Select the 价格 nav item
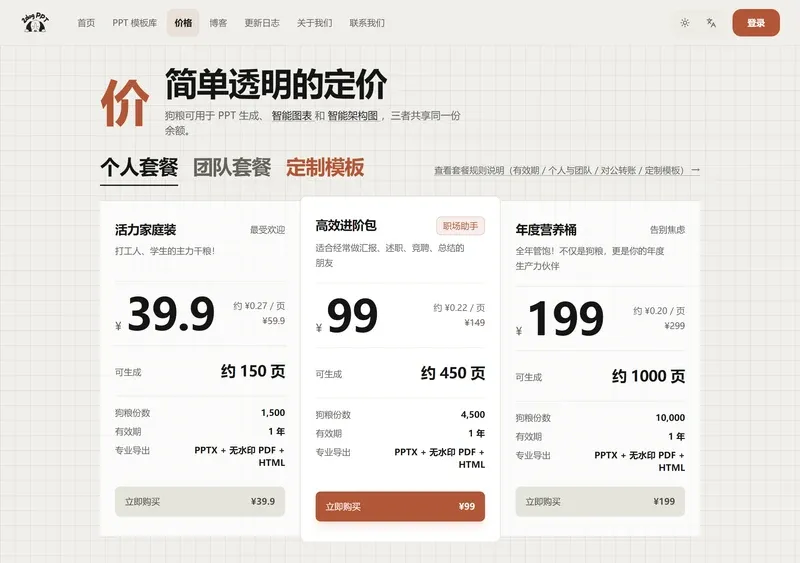The height and width of the screenshot is (563, 800). [x=183, y=23]
